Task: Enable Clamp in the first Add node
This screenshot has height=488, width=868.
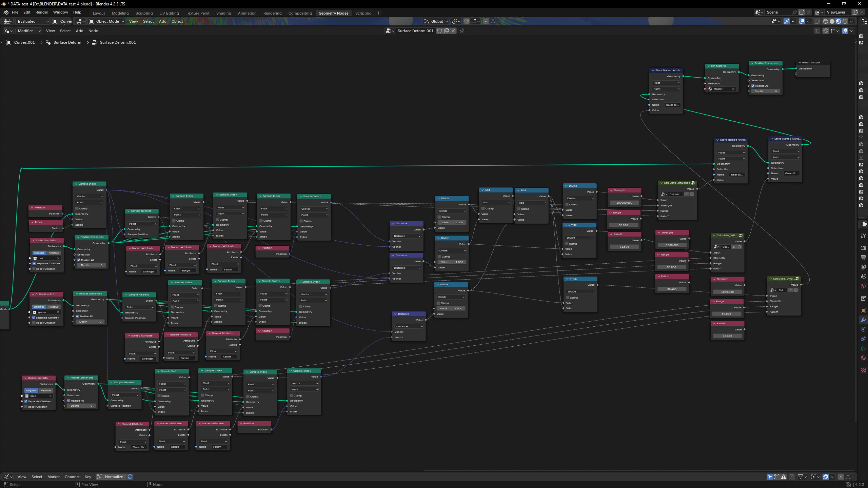Action: coord(483,208)
